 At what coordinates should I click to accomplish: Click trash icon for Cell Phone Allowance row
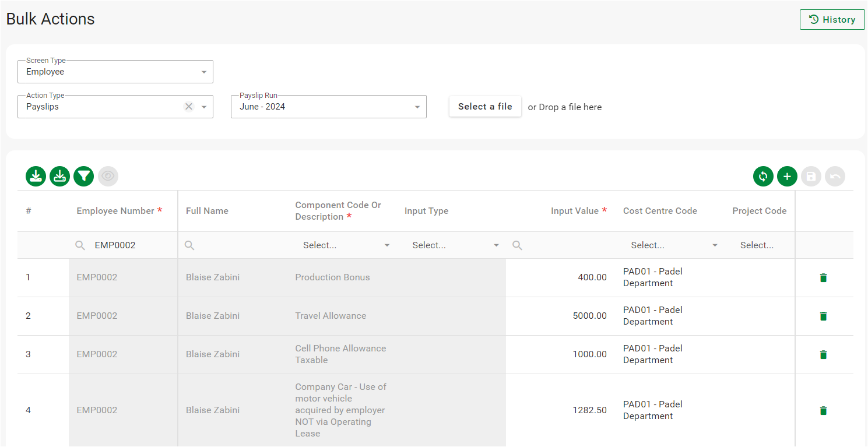tap(823, 355)
